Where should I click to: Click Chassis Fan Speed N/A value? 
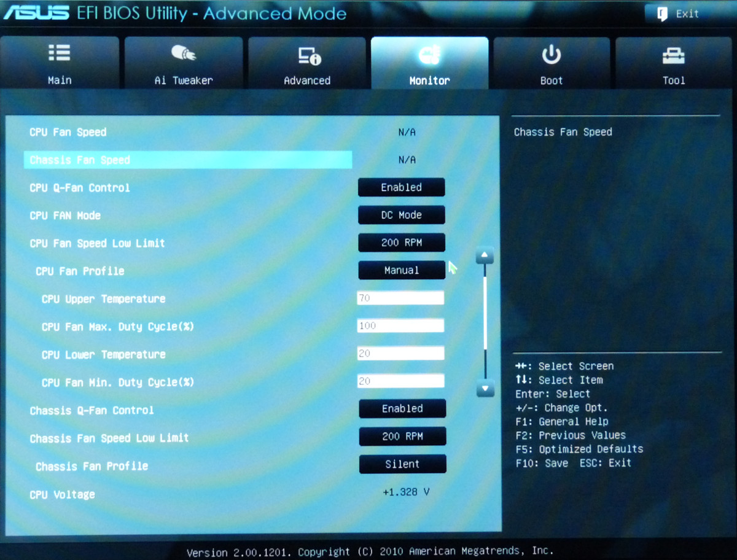click(x=407, y=160)
